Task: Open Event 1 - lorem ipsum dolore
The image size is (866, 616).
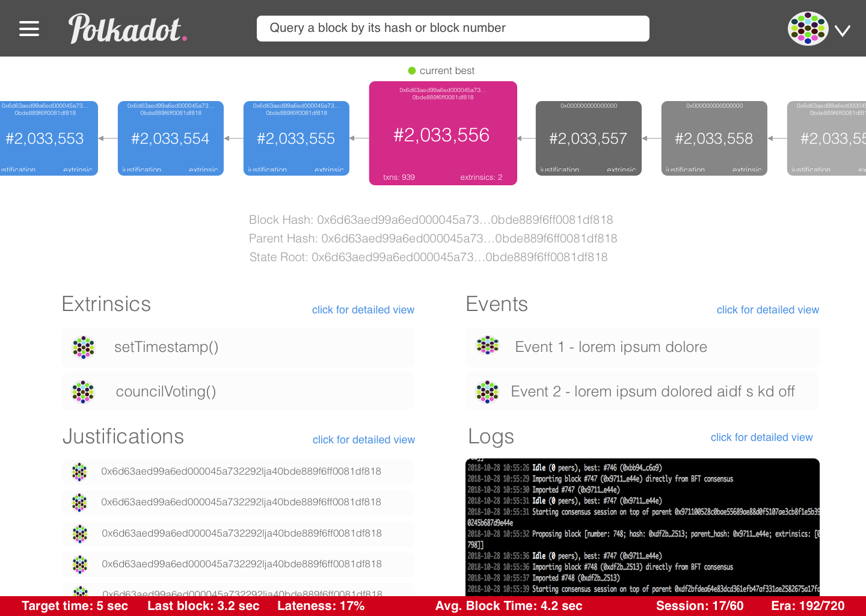Action: pyautogui.click(x=642, y=347)
